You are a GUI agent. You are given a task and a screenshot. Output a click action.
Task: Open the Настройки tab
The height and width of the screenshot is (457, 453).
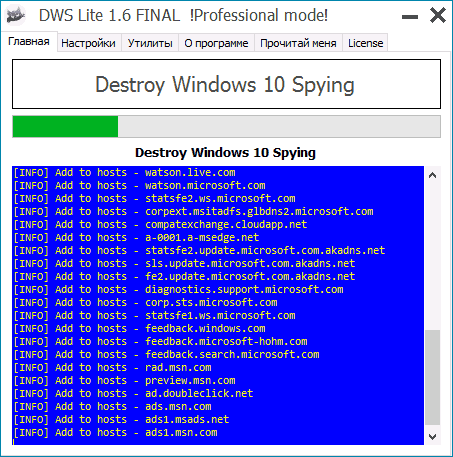(x=89, y=43)
